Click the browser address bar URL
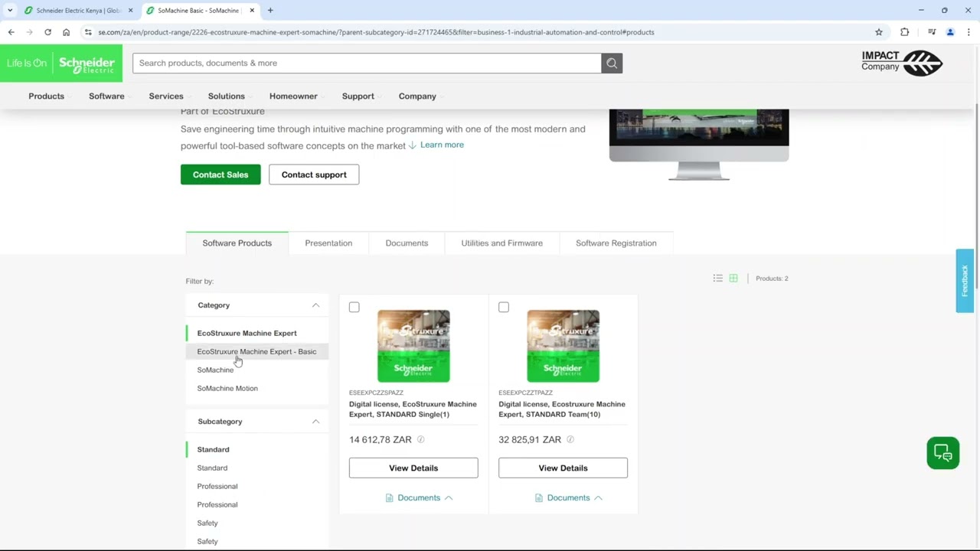 click(376, 32)
